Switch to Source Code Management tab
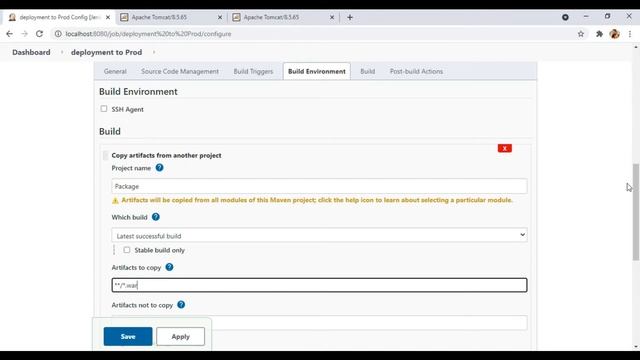640x360 pixels. click(x=180, y=71)
